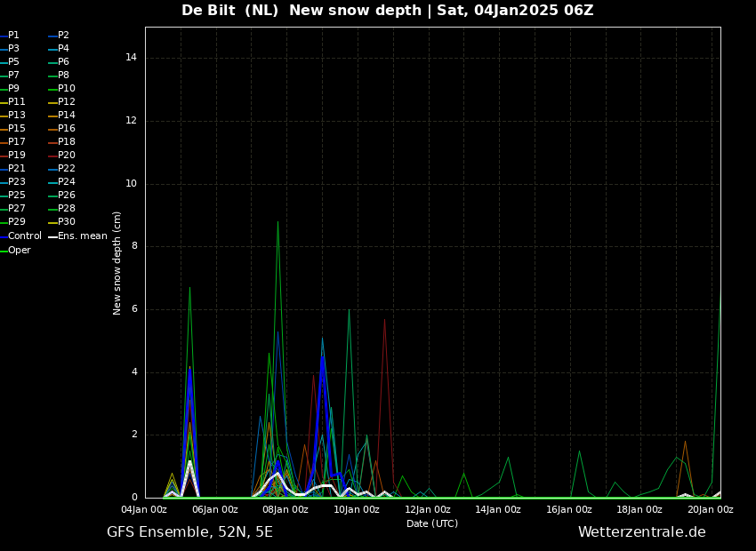
Task: Click the Date (UTC) axis label
Action: tap(432, 524)
